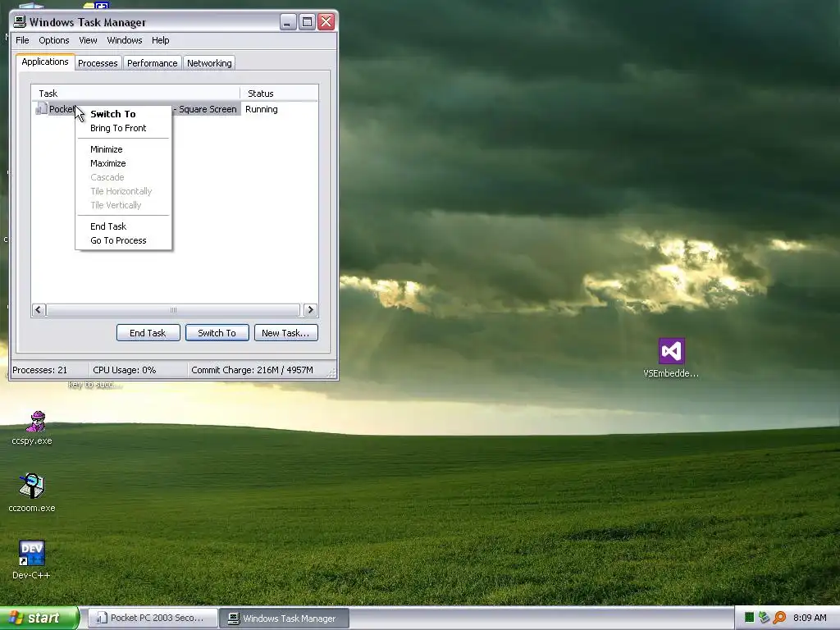This screenshot has width=840, height=630.
Task: Click the horizontal scrollbar thumb
Action: coord(173,309)
